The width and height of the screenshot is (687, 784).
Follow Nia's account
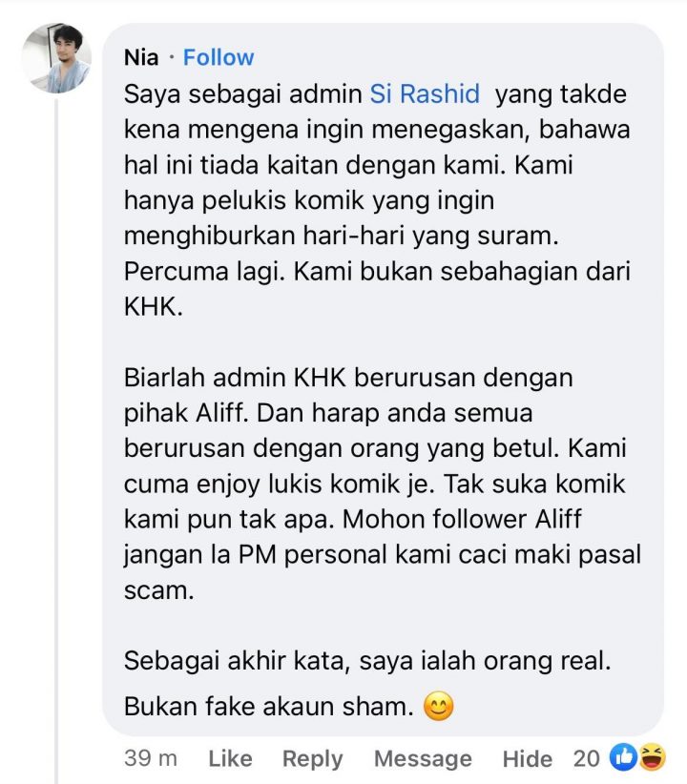[x=219, y=57]
